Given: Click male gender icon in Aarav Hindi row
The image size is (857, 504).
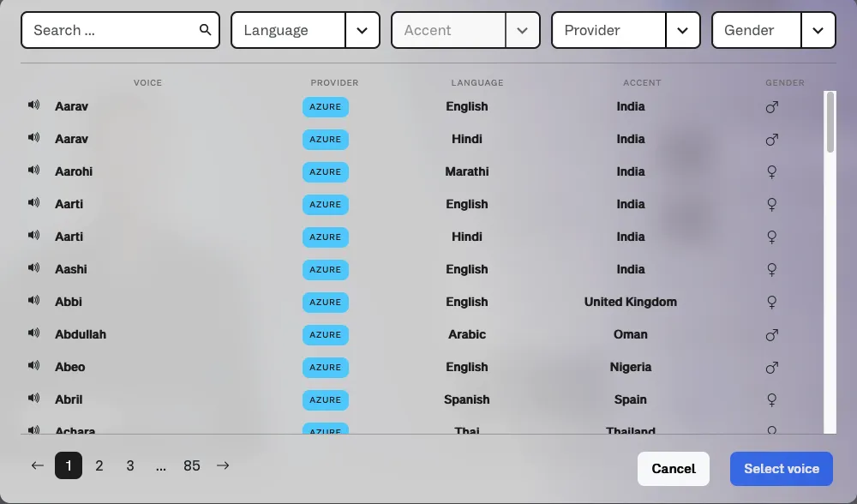Looking at the screenshot, I should (772, 140).
